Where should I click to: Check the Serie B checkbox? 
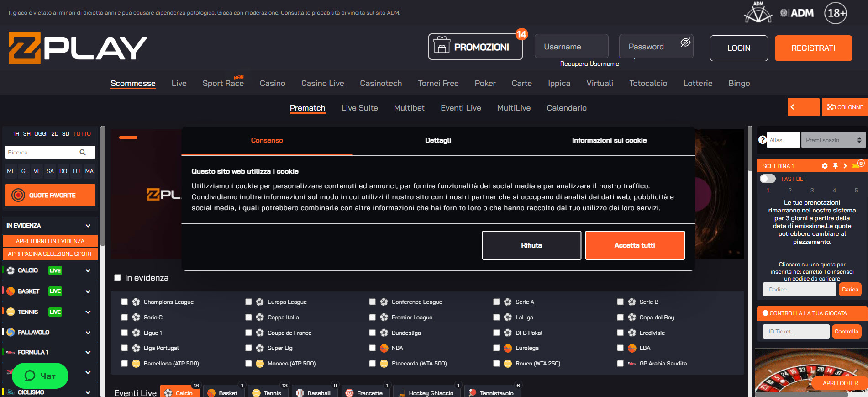(620, 302)
